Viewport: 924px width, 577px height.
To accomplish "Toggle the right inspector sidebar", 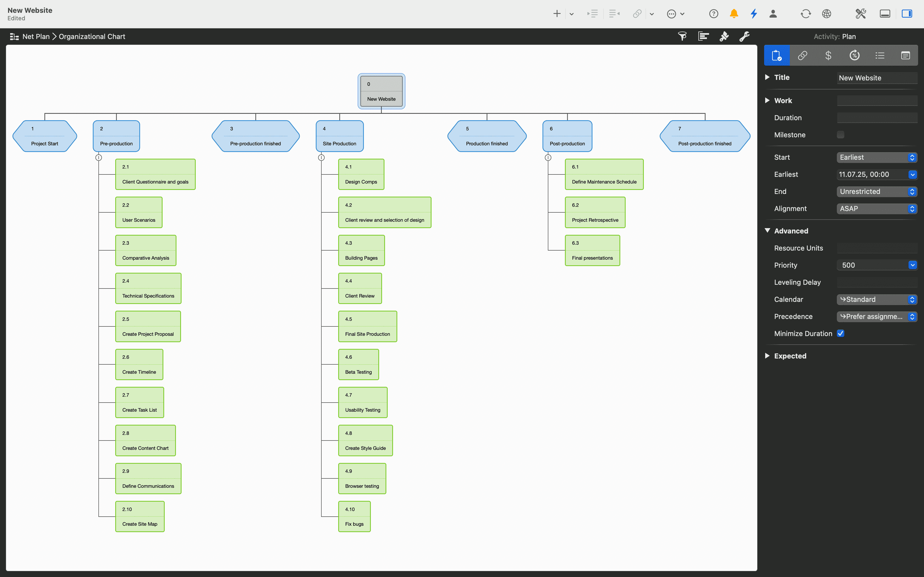I will tap(907, 14).
